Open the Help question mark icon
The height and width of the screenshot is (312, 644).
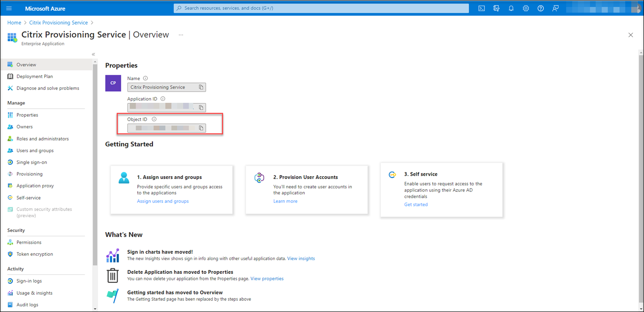pos(541,8)
